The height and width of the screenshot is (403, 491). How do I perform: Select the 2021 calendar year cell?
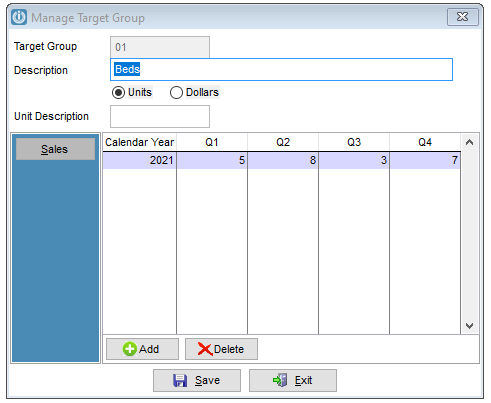(x=140, y=160)
